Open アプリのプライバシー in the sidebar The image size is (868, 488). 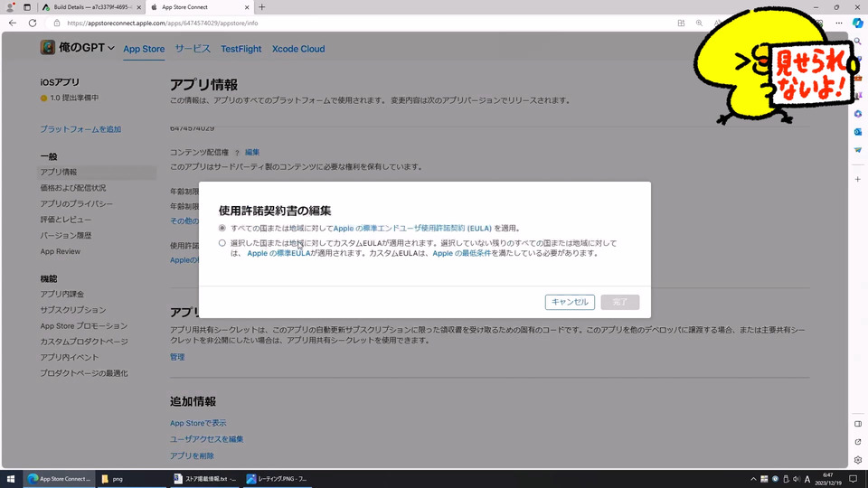pos(76,203)
